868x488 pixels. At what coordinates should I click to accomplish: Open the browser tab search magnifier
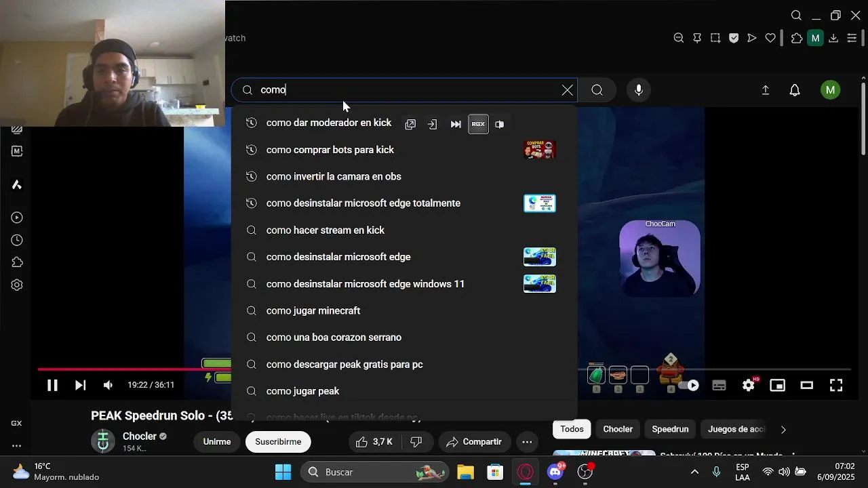tap(797, 16)
